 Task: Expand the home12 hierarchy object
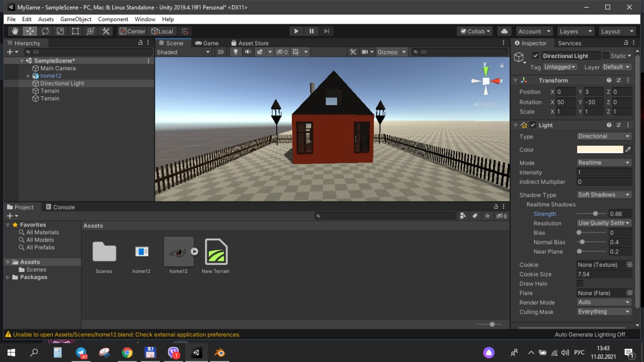click(29, 76)
